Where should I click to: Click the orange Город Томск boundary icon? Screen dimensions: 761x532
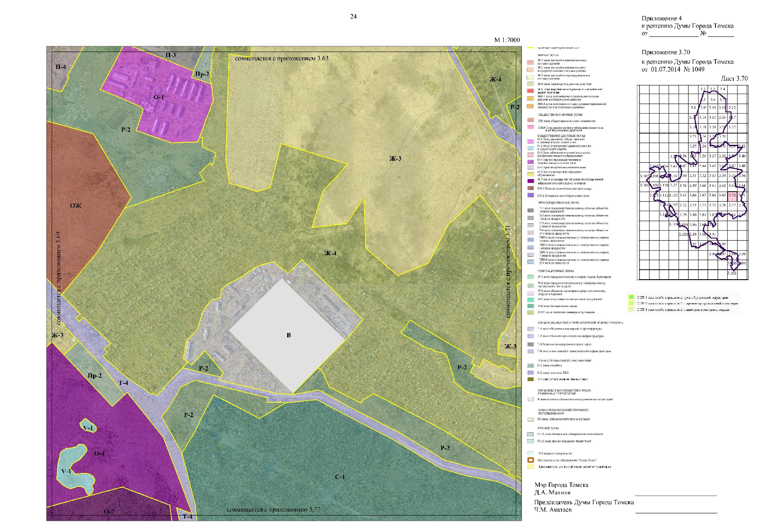coord(530,460)
